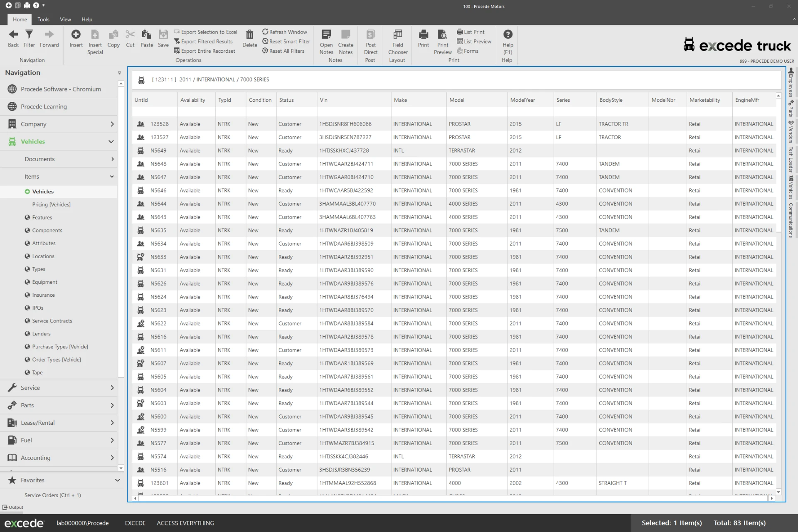
Task: Click the Back navigation arrow
Action: (x=13, y=38)
